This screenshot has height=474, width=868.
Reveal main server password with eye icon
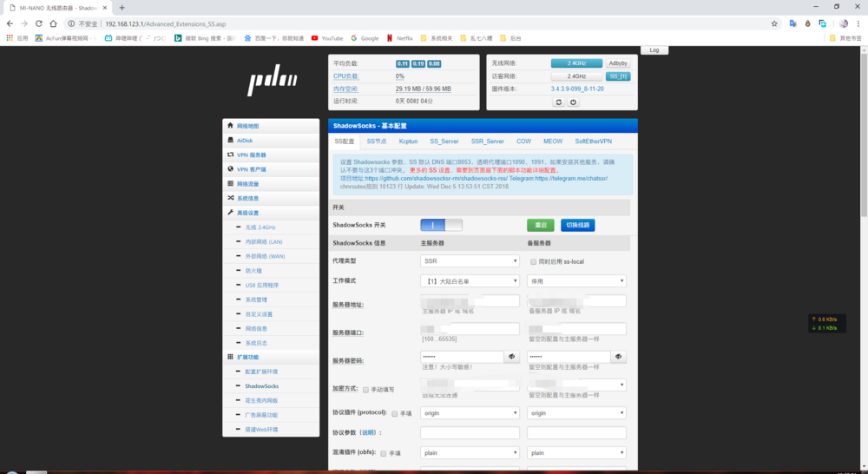tap(512, 357)
